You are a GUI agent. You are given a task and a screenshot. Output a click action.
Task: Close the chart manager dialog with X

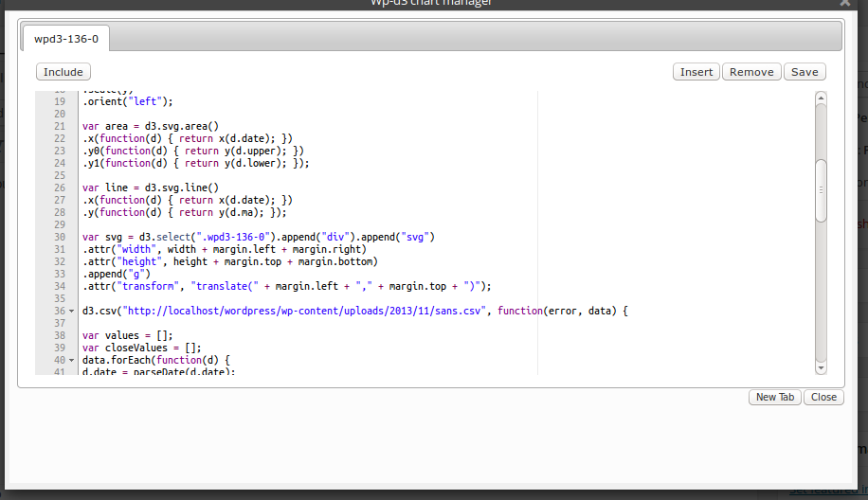844,4
